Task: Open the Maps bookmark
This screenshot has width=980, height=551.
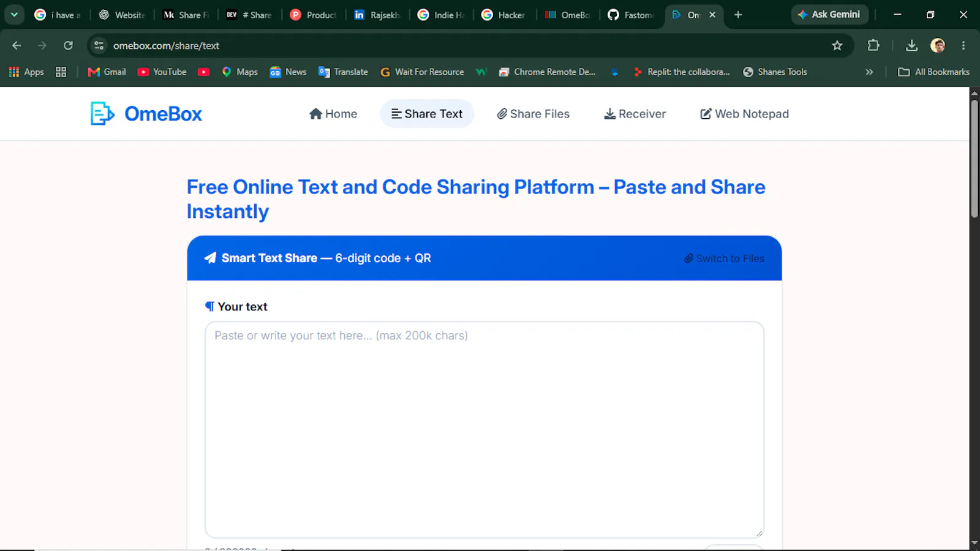Action: [239, 72]
